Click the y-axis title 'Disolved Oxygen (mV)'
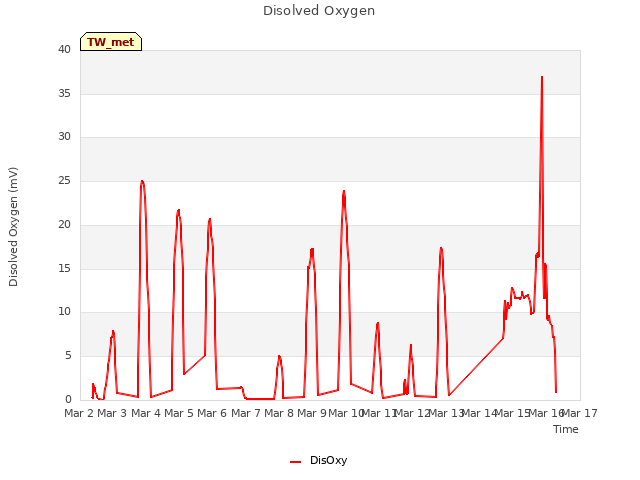 [13, 227]
